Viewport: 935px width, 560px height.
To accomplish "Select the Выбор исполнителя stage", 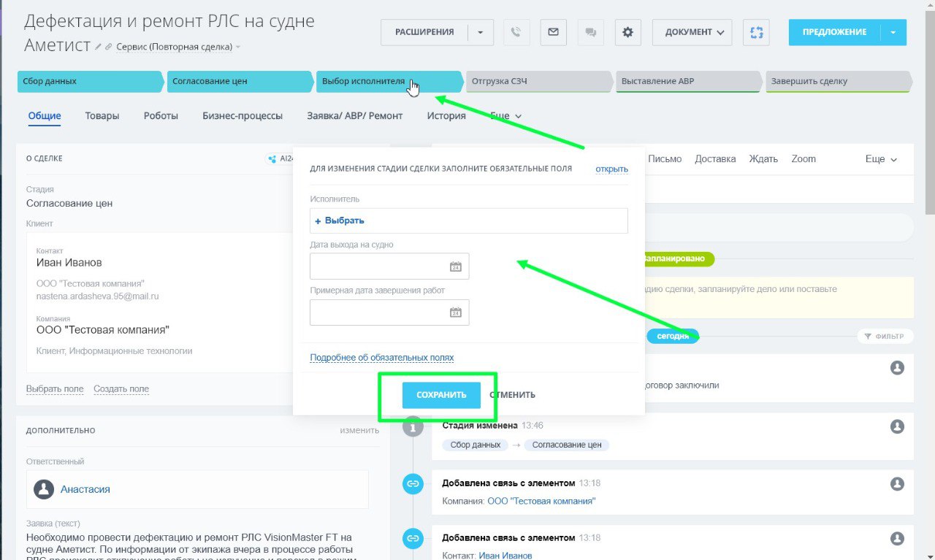I will coord(389,82).
